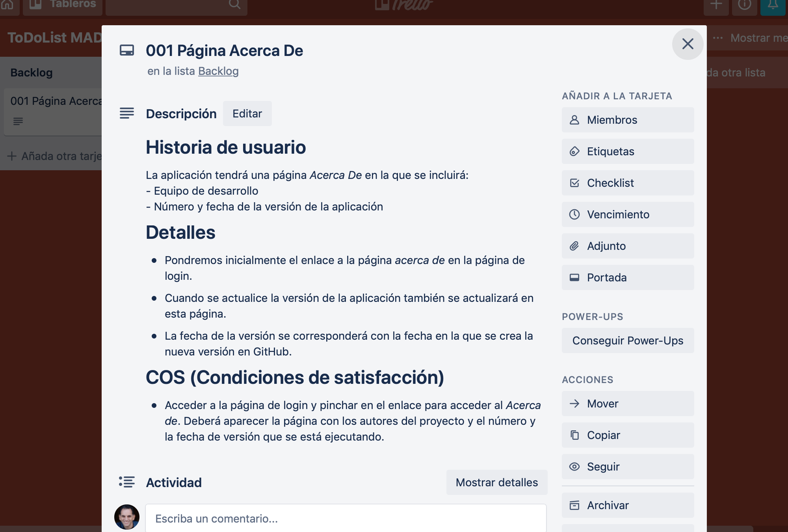Click Mostrar detalles in Actividad
Viewport: 788px width, 532px height.
point(496,482)
